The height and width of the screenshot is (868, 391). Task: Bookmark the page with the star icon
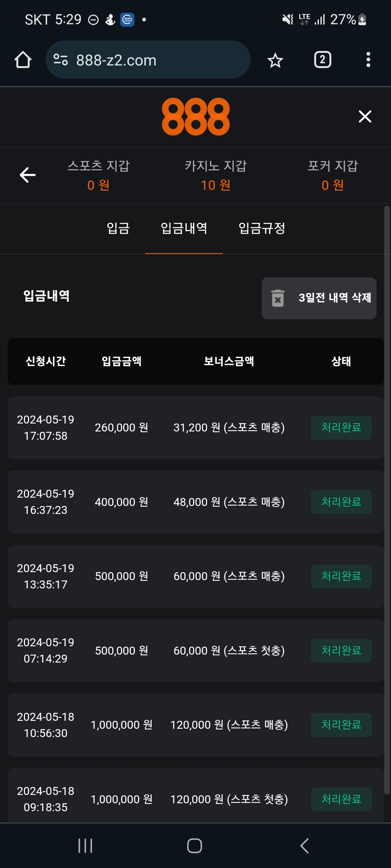click(275, 60)
